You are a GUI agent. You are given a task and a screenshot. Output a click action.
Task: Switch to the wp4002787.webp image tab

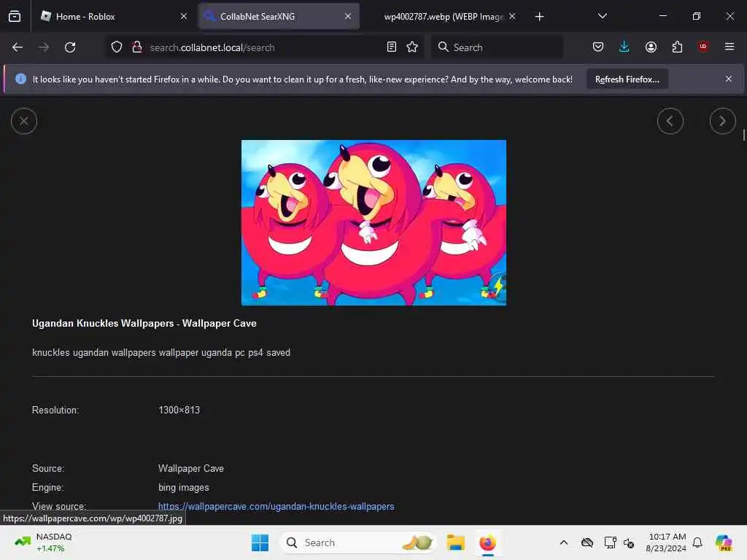tap(443, 16)
